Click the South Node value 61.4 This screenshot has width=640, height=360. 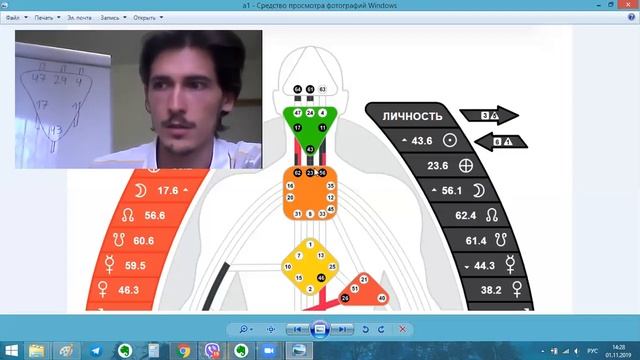point(476,241)
